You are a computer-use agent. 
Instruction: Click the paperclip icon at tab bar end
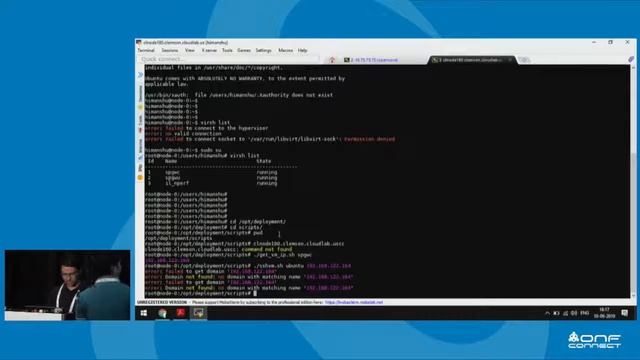(x=631, y=60)
